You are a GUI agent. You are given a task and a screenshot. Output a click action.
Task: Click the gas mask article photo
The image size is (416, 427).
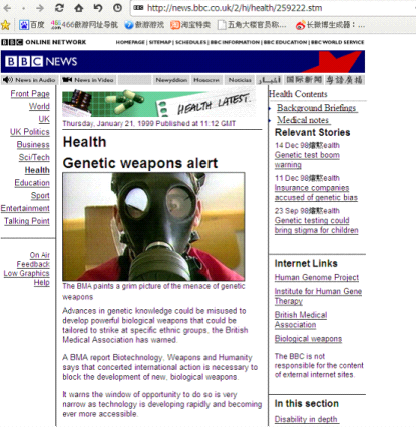point(154,227)
